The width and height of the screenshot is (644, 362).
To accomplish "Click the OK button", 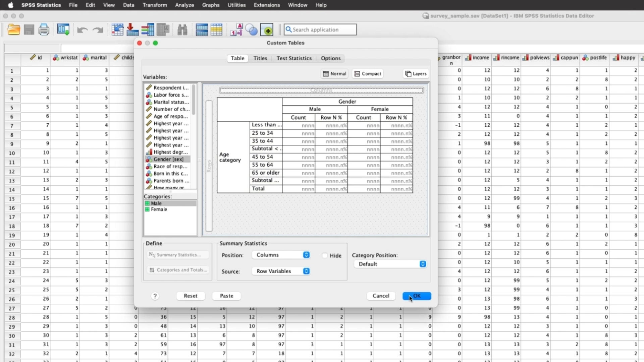I will coord(417,296).
